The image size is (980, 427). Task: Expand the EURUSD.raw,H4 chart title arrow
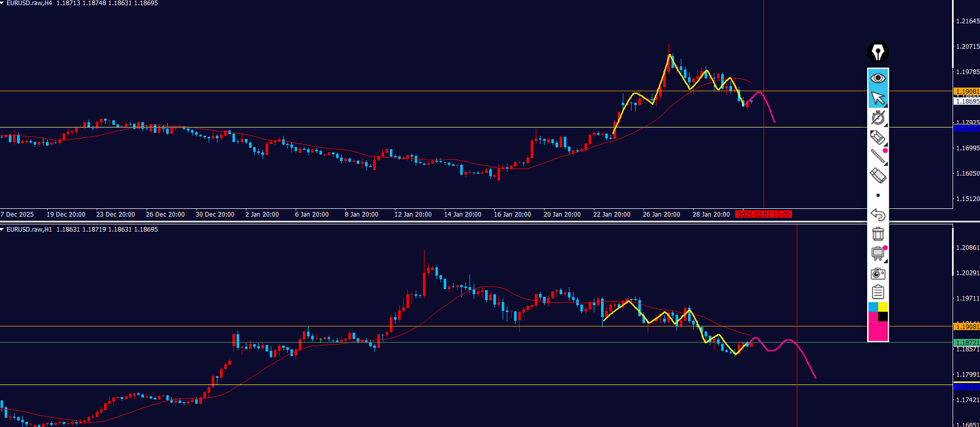coord(3,3)
